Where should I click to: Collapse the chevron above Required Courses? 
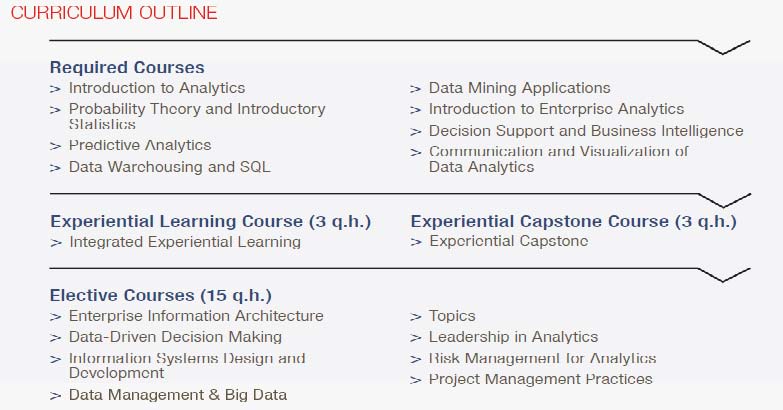(x=722, y=47)
